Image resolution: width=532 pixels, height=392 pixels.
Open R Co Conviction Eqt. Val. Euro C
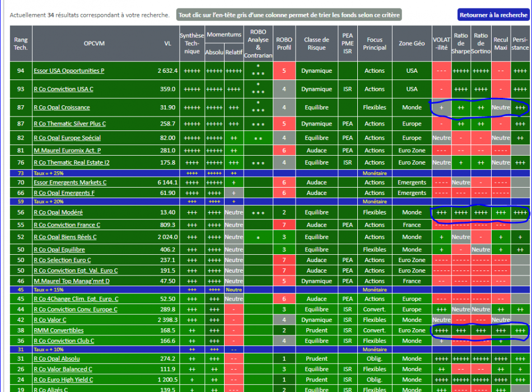click(76, 270)
